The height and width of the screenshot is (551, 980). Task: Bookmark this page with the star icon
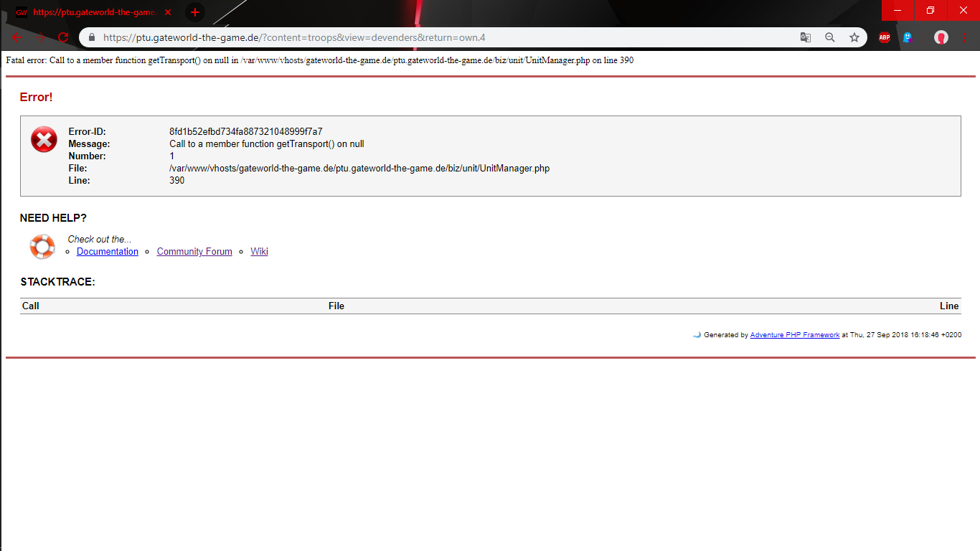854,37
